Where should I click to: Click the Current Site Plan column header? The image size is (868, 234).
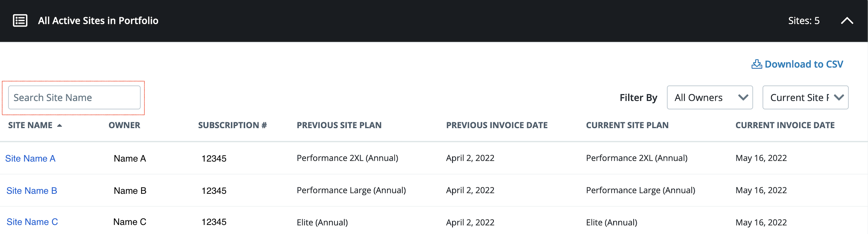[627, 125]
